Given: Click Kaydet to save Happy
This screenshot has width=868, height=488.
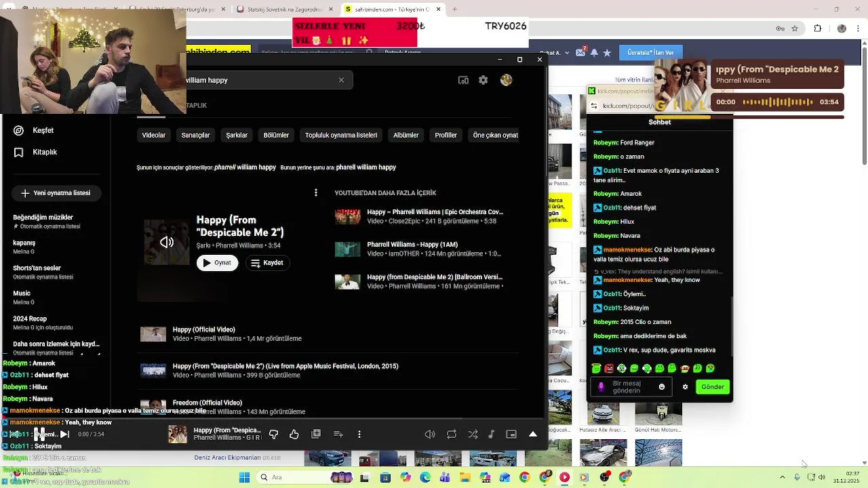Looking at the screenshot, I should pyautogui.click(x=267, y=263).
